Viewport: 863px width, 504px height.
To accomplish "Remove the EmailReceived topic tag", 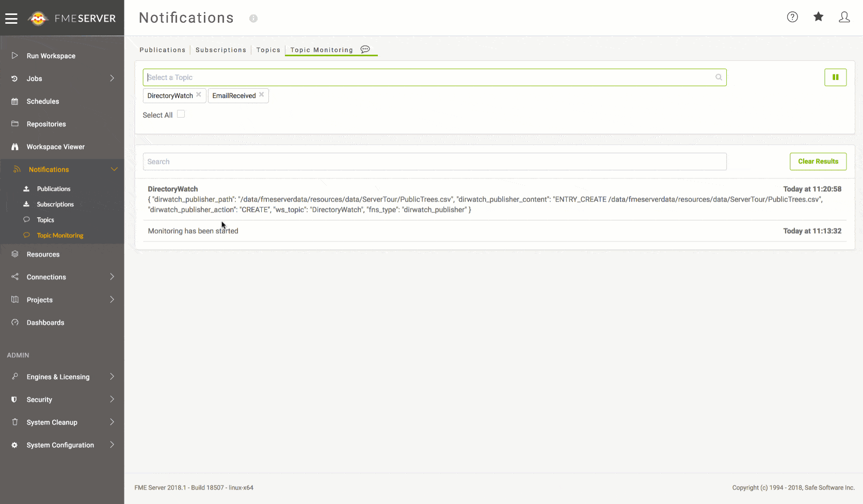I will [262, 95].
